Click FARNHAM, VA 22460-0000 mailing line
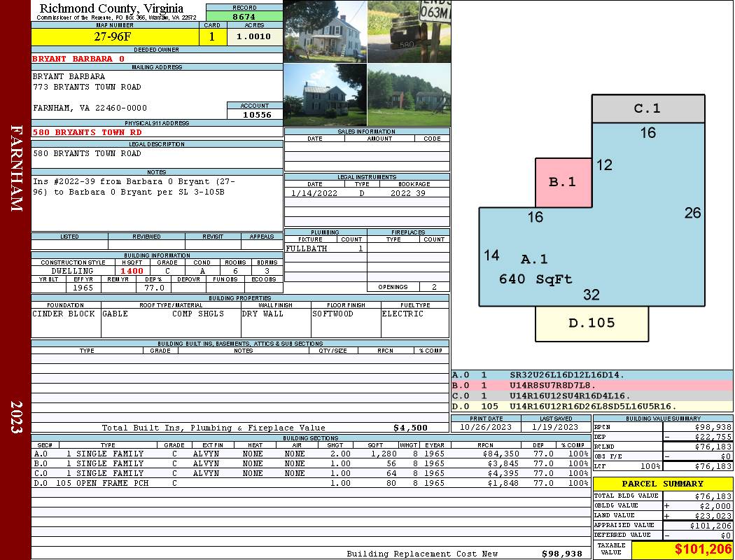Image resolution: width=735 pixels, height=560 pixels. tap(90, 108)
